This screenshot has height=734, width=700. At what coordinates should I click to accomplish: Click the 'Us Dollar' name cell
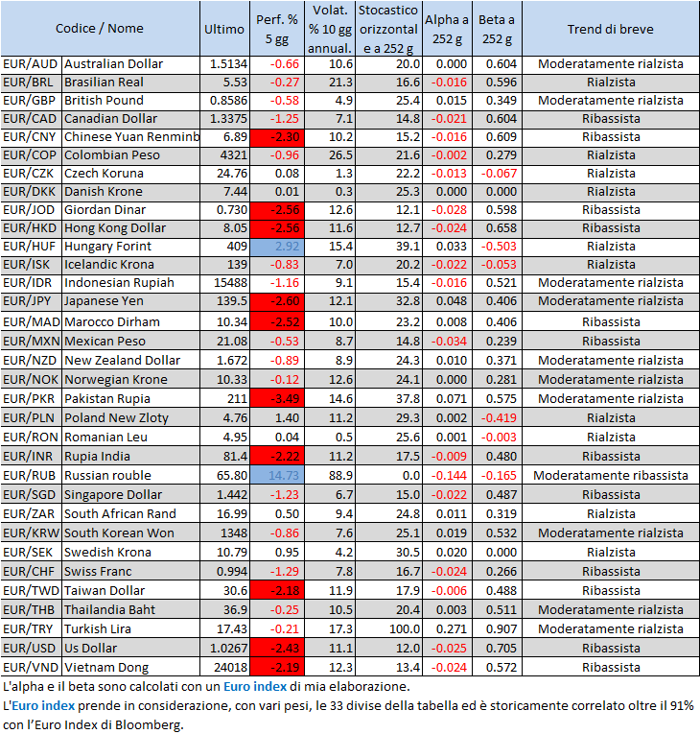pyautogui.click(x=131, y=649)
